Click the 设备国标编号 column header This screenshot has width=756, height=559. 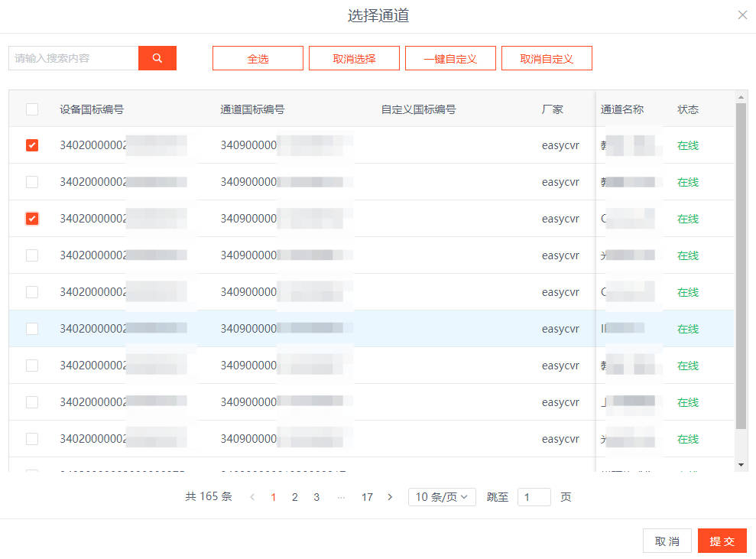92,109
